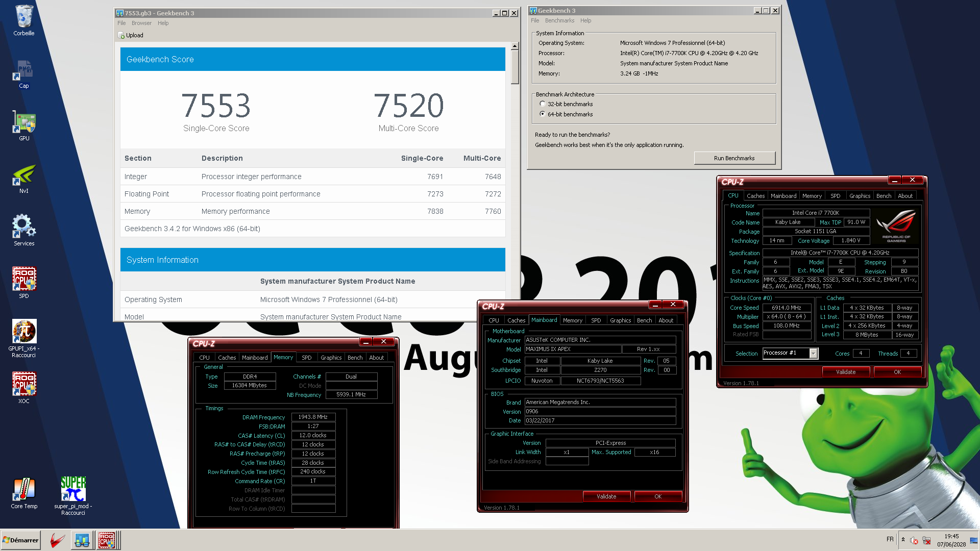Minimize the CPU-Z Memory window
The width and height of the screenshot is (980, 551).
pyautogui.click(x=366, y=342)
